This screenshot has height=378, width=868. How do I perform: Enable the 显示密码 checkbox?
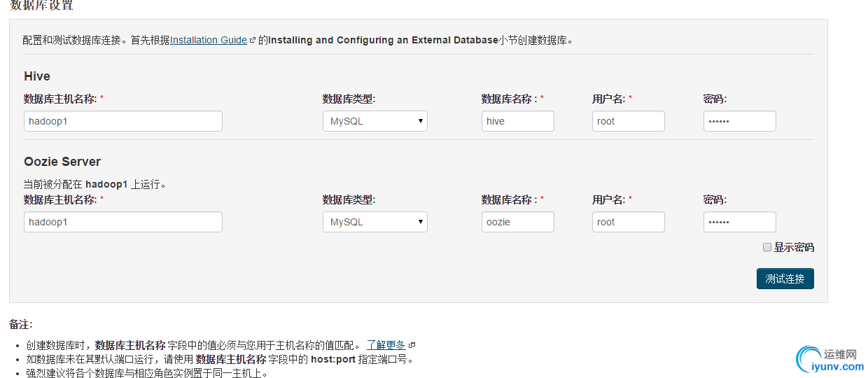(x=767, y=247)
